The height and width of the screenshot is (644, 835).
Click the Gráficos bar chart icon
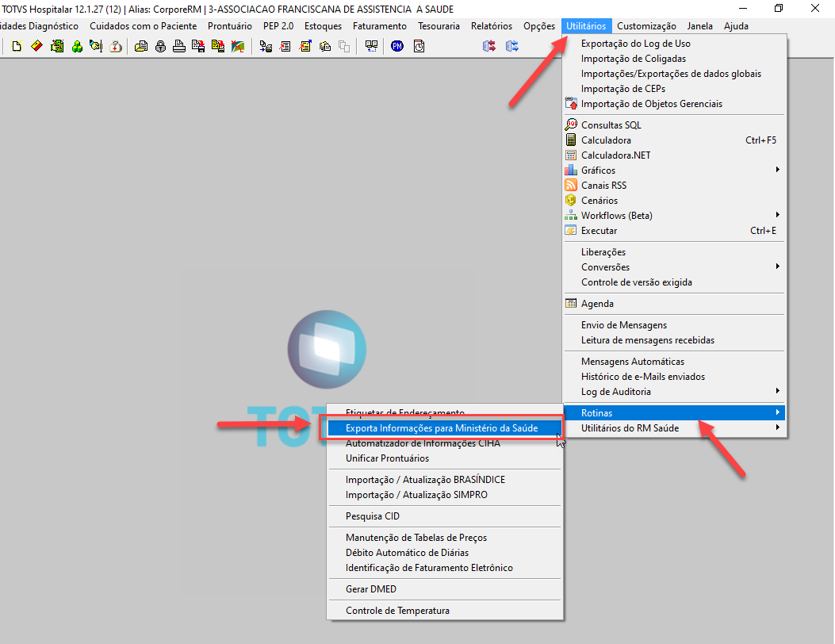571,170
